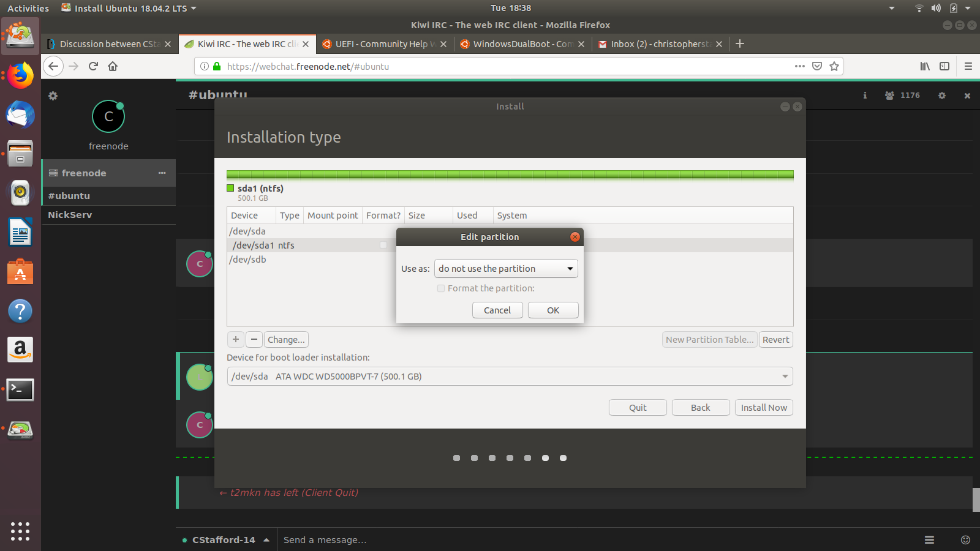Open channel settings gear in IRC header
980x551 pixels.
click(942, 96)
